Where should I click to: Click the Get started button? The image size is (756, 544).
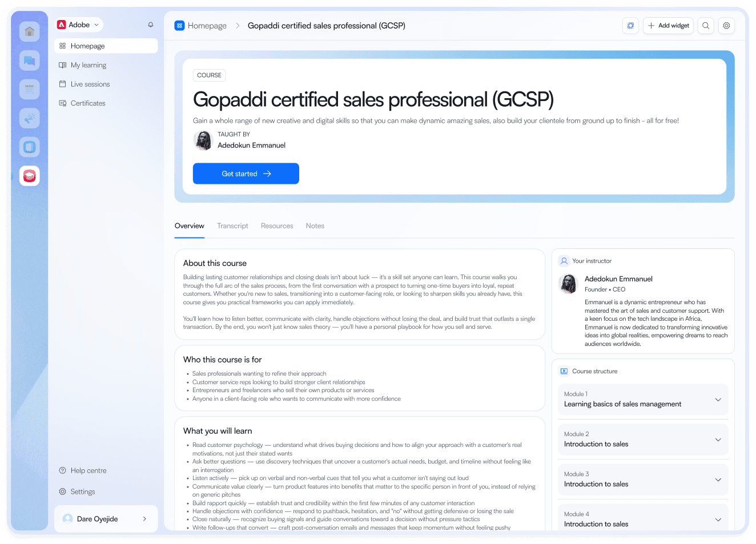(x=246, y=174)
